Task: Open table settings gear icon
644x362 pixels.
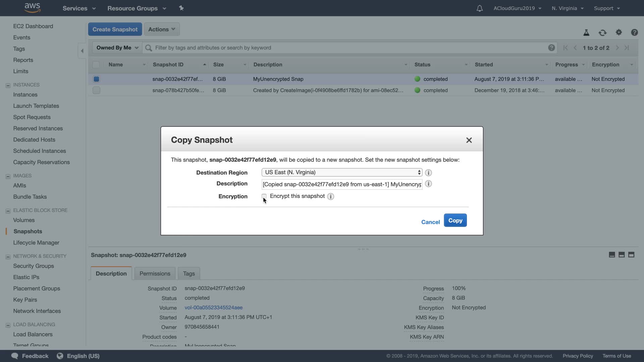Action: click(x=619, y=33)
